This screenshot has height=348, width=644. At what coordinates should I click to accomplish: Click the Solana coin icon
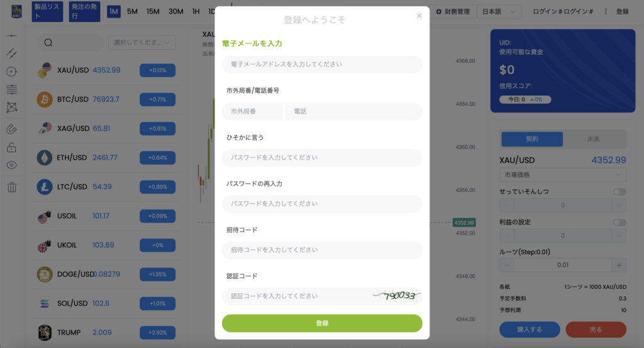pyautogui.click(x=45, y=303)
